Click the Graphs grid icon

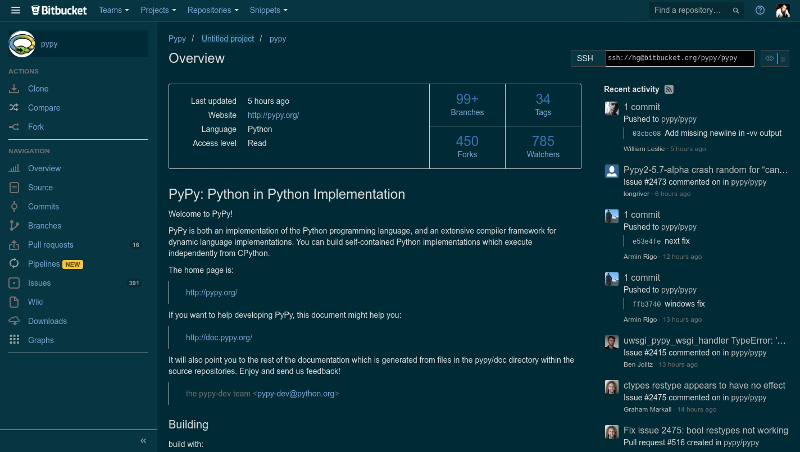click(14, 340)
